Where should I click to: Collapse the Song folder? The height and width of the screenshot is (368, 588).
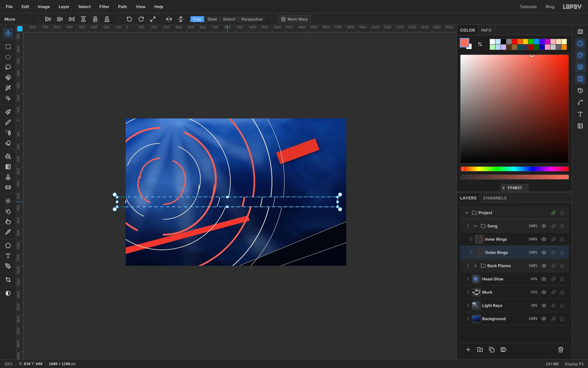point(476,226)
